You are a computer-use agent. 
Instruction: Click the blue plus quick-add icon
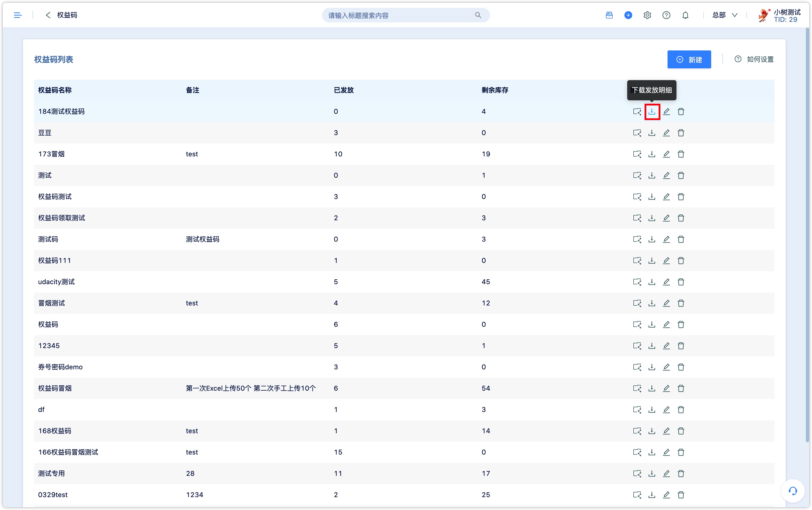click(628, 15)
